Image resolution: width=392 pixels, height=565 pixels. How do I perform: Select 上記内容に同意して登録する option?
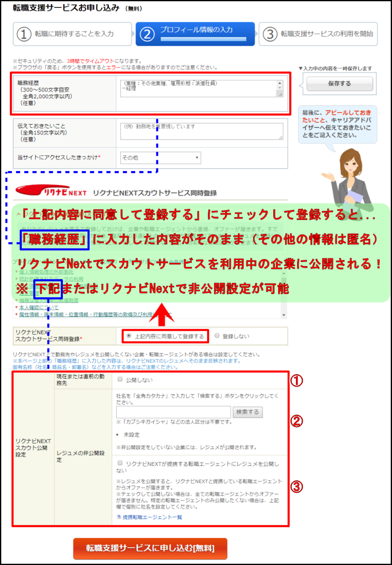pos(129,336)
